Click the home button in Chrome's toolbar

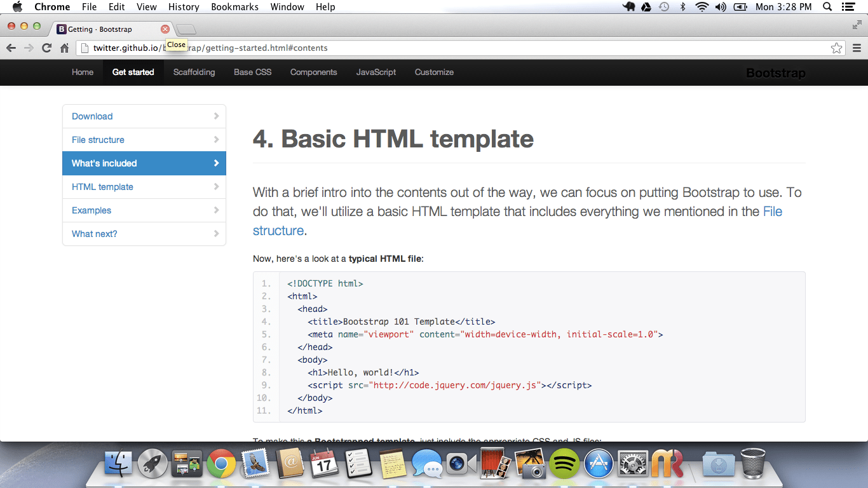click(64, 48)
